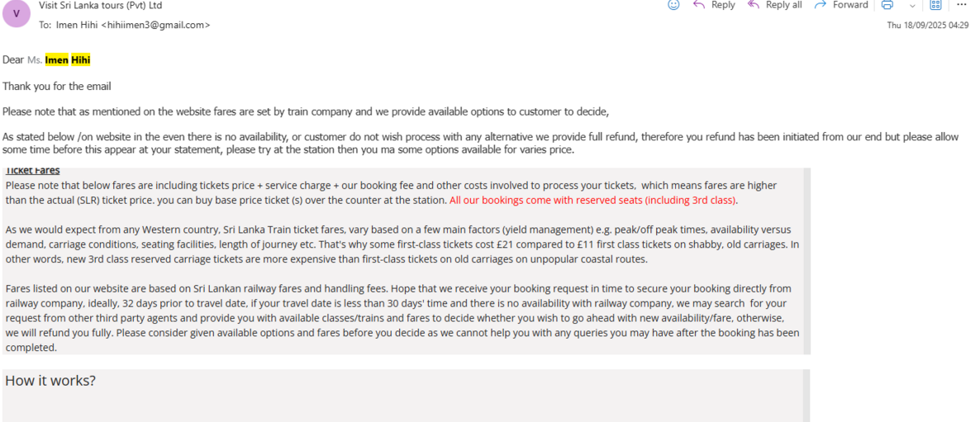
Task: Forward this email
Action: click(840, 5)
